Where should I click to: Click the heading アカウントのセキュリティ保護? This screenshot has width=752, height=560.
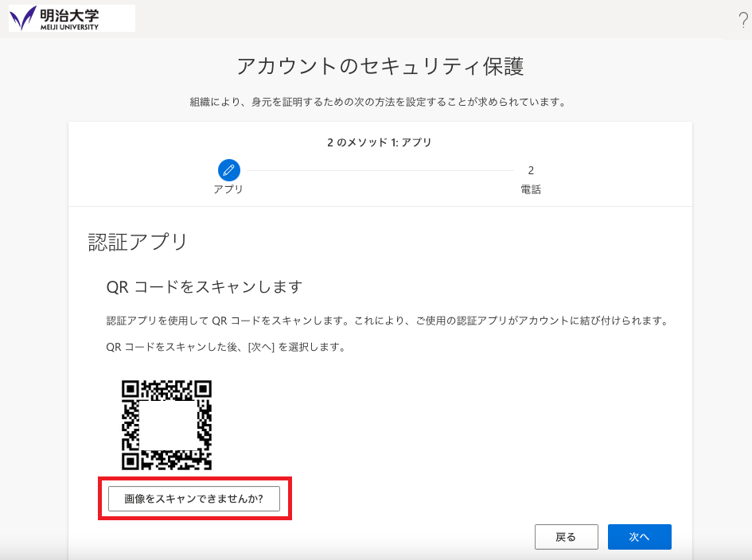[380, 66]
